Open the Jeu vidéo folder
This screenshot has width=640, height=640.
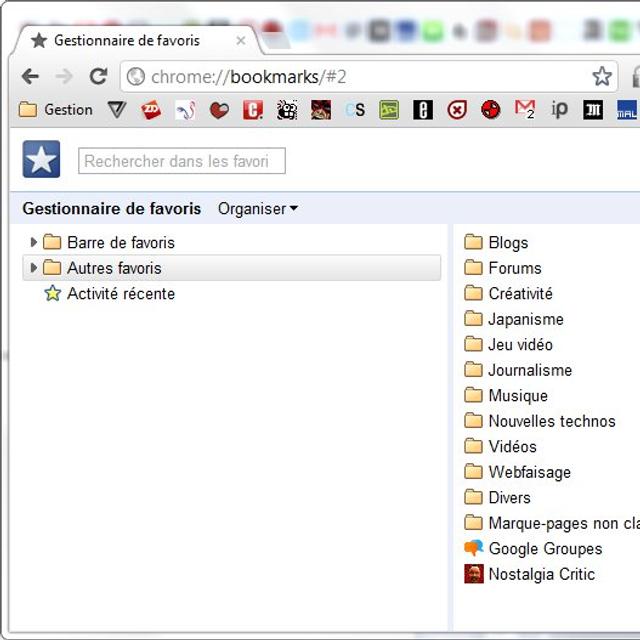point(519,345)
